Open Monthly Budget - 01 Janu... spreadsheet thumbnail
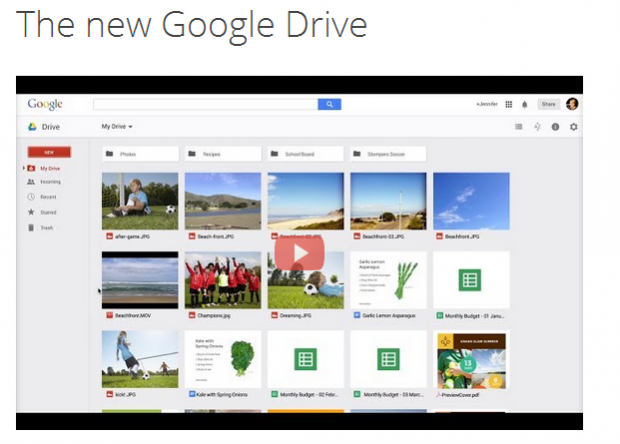The image size is (620, 444). 471,280
